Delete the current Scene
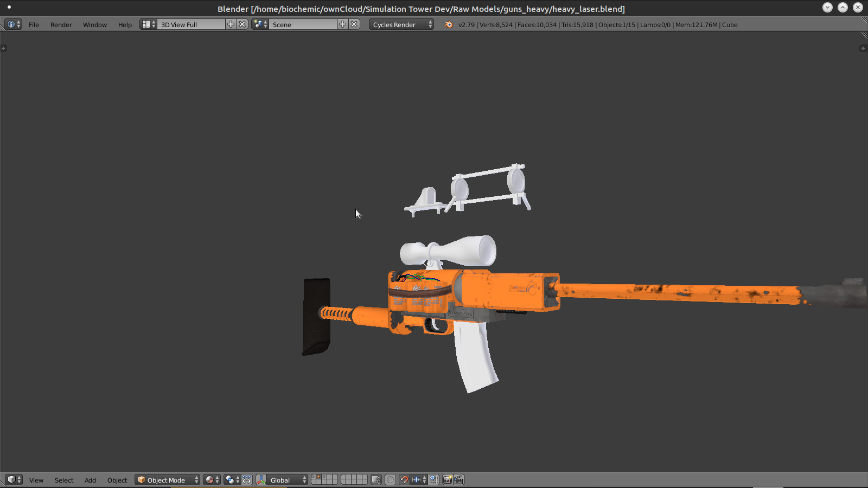 (354, 24)
